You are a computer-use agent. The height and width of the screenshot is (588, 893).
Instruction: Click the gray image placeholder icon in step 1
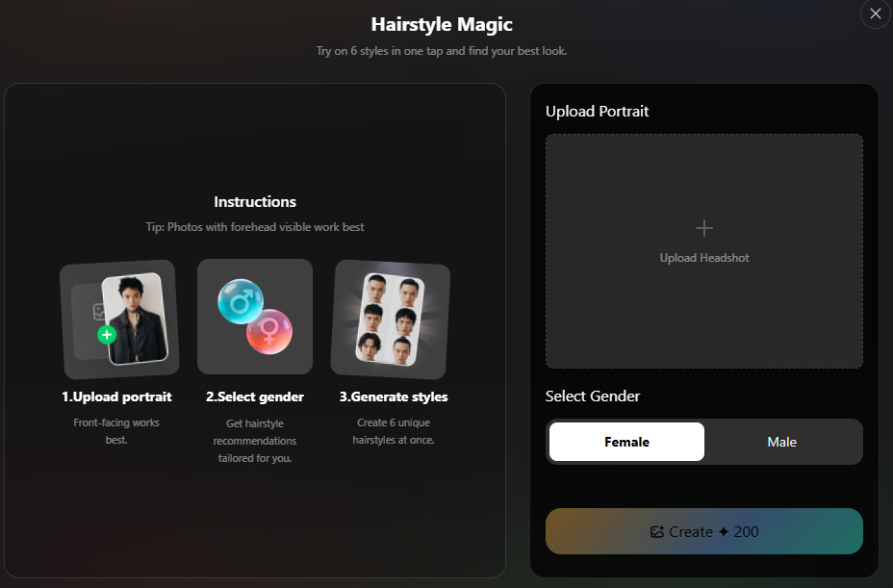[97, 312]
